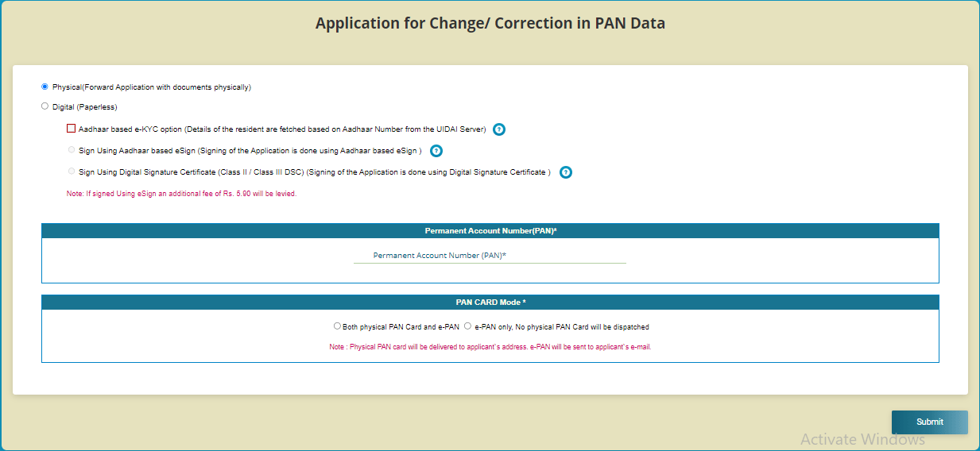The height and width of the screenshot is (451, 980).
Task: Choose e-PAN only, no physical card option
Action: [467, 326]
